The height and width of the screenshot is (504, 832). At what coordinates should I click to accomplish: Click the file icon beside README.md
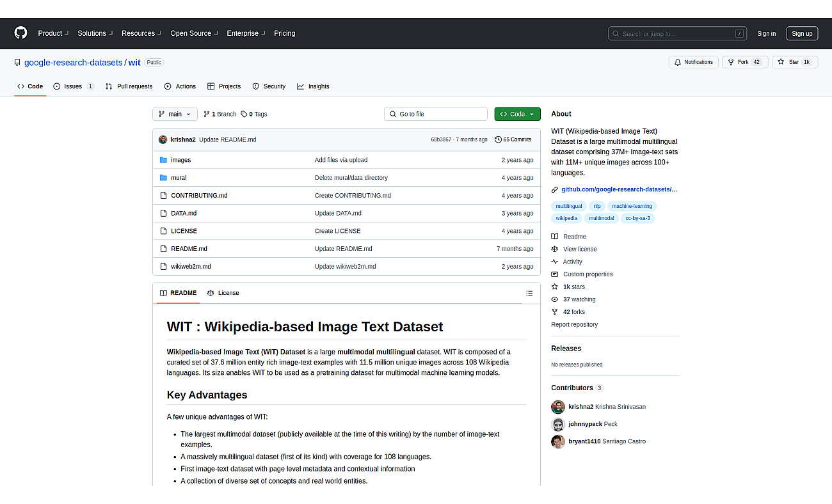pyautogui.click(x=163, y=249)
